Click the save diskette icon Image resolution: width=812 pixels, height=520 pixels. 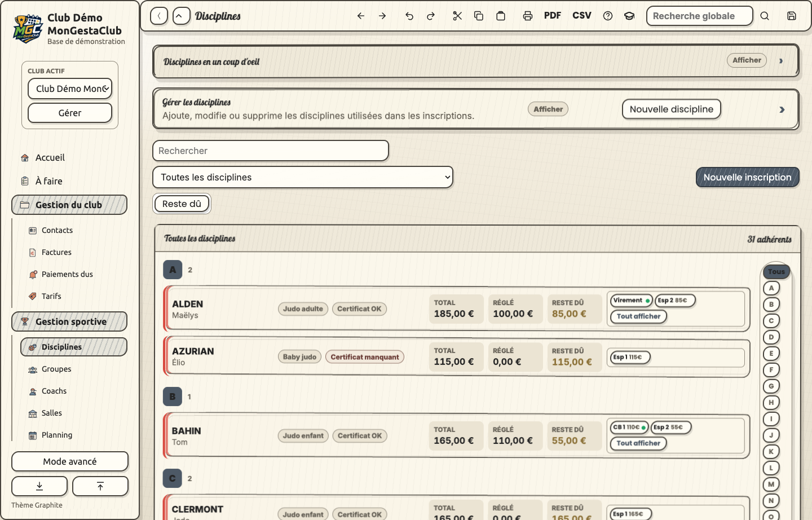pyautogui.click(x=792, y=16)
